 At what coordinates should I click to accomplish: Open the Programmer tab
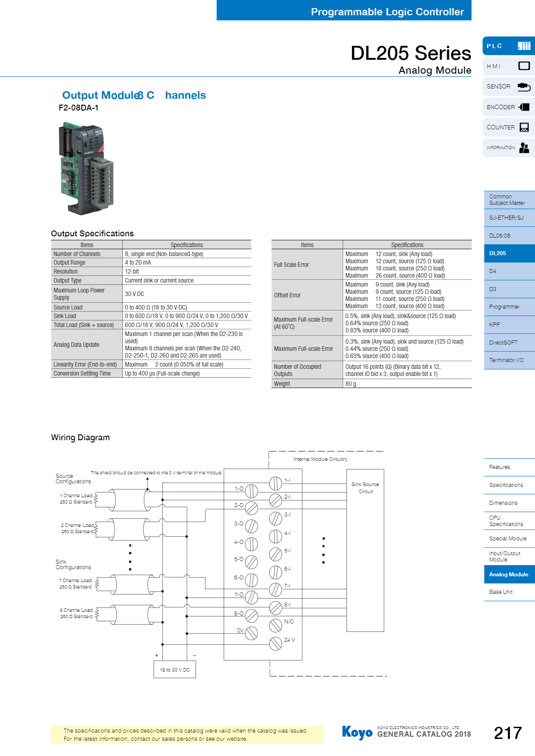pyautogui.click(x=509, y=307)
